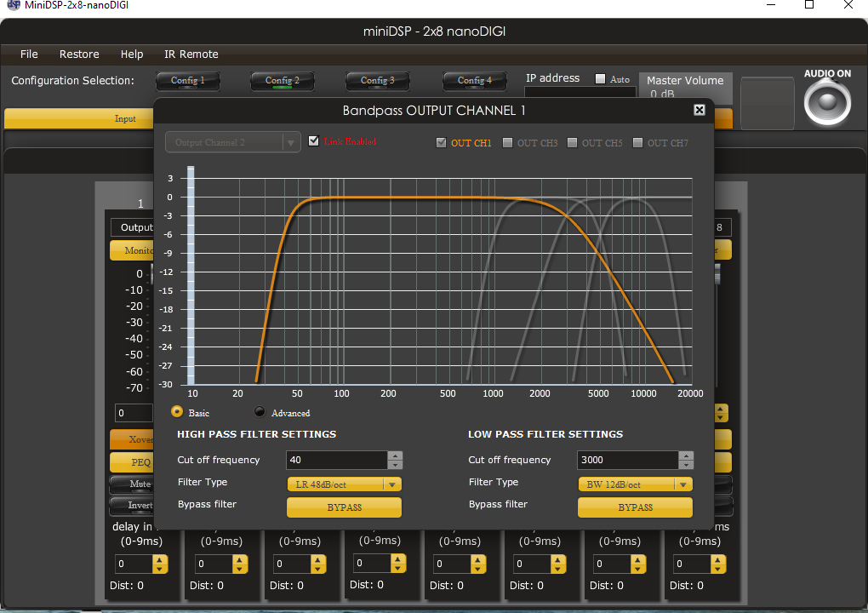The width and height of the screenshot is (868, 613).
Task: Click the eighth channel delay stepper arrows
Action: click(x=718, y=564)
